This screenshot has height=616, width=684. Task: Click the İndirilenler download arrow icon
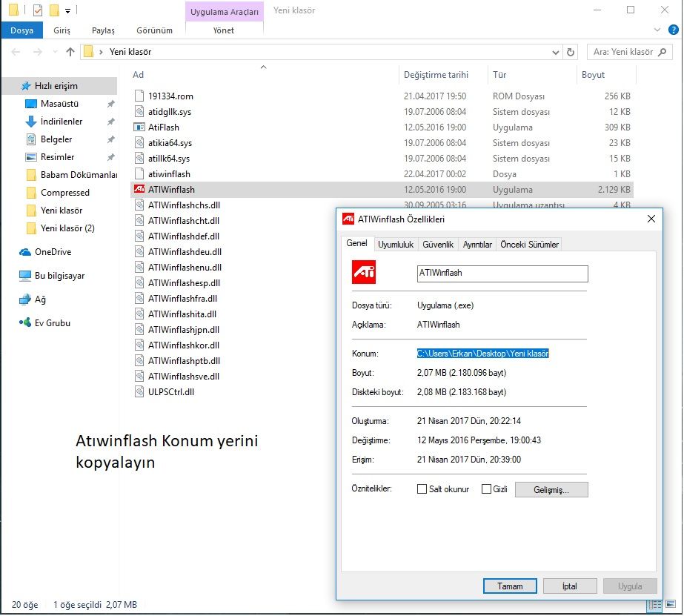pos(31,122)
